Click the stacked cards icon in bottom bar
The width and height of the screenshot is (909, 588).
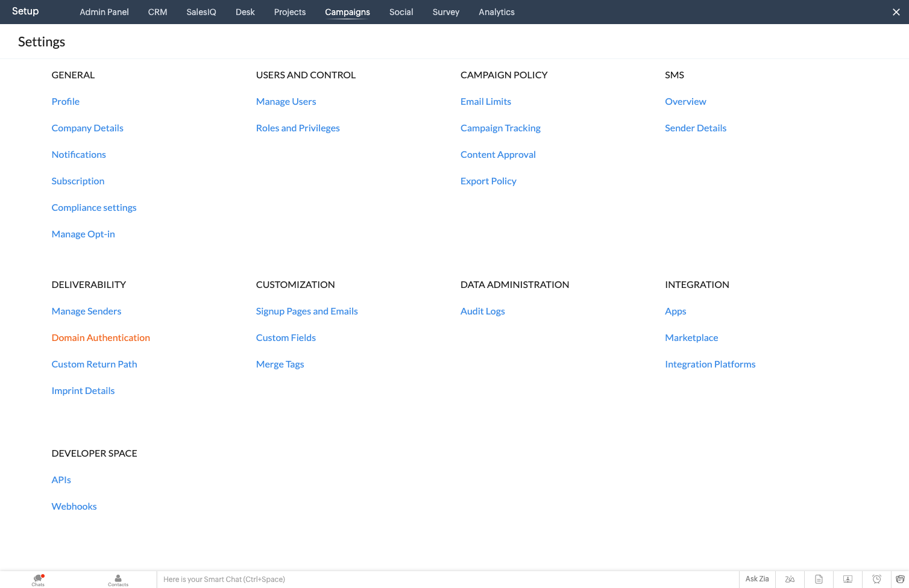click(x=900, y=580)
